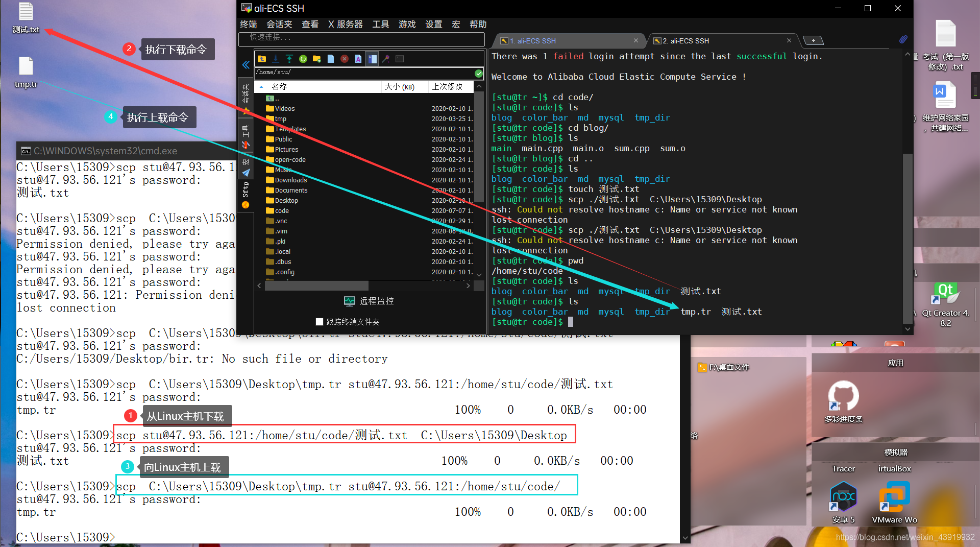The height and width of the screenshot is (547, 980).
Task: Select the Downloads folder
Action: (x=364, y=180)
